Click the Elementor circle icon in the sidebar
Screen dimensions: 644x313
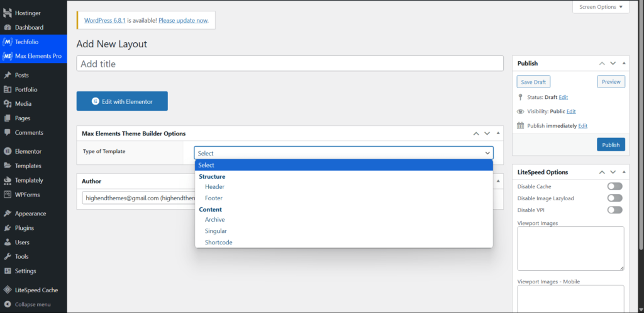pos(8,151)
